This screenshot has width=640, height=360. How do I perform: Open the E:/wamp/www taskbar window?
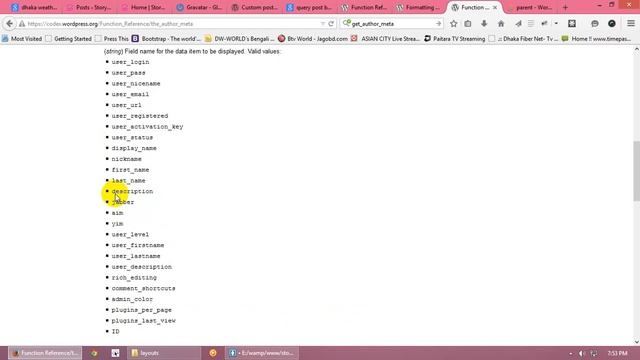[x=262, y=353]
